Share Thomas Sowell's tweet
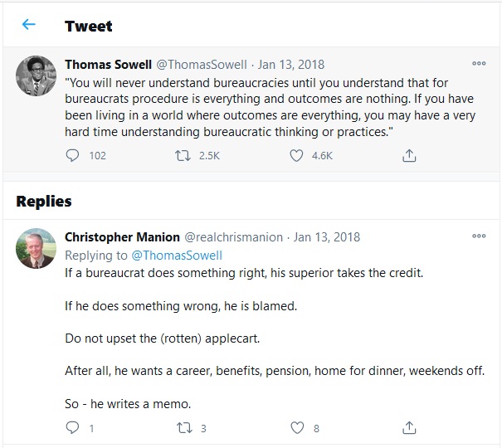This screenshot has height=448, width=502. (408, 155)
